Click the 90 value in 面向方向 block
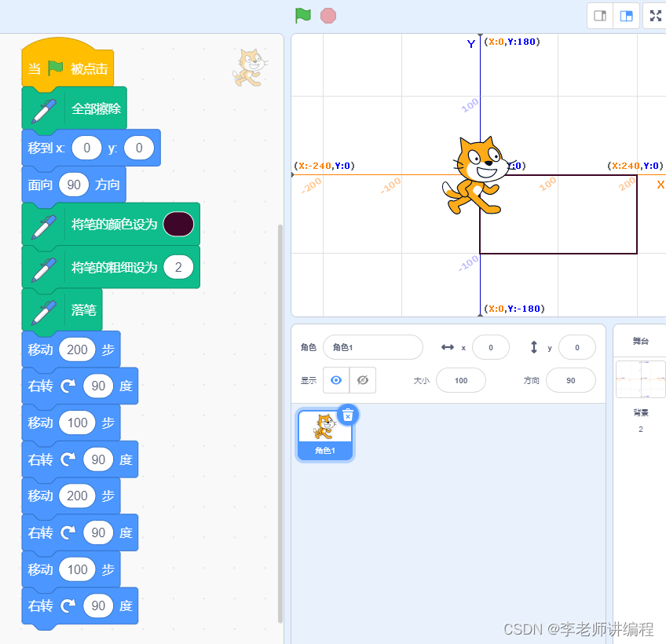Image resolution: width=666 pixels, height=644 pixels. (x=74, y=185)
